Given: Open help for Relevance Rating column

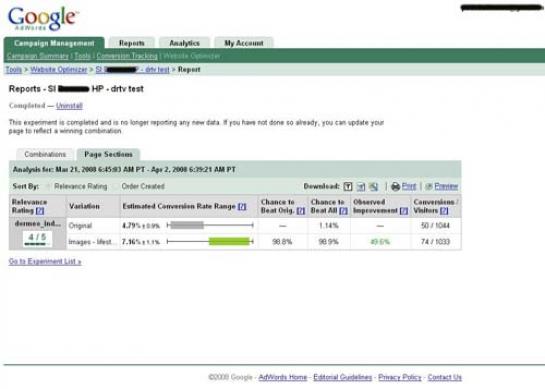Looking at the screenshot, I should [x=40, y=211].
